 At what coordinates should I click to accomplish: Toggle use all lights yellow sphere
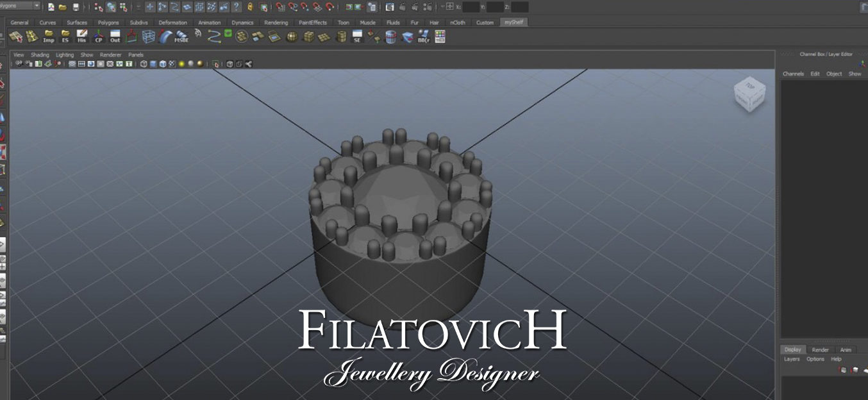tap(181, 63)
